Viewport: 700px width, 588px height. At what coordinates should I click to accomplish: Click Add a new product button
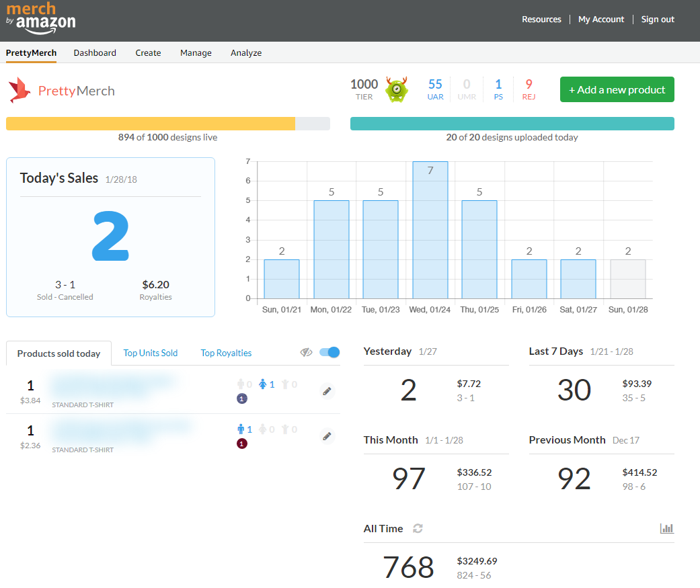coord(617,89)
